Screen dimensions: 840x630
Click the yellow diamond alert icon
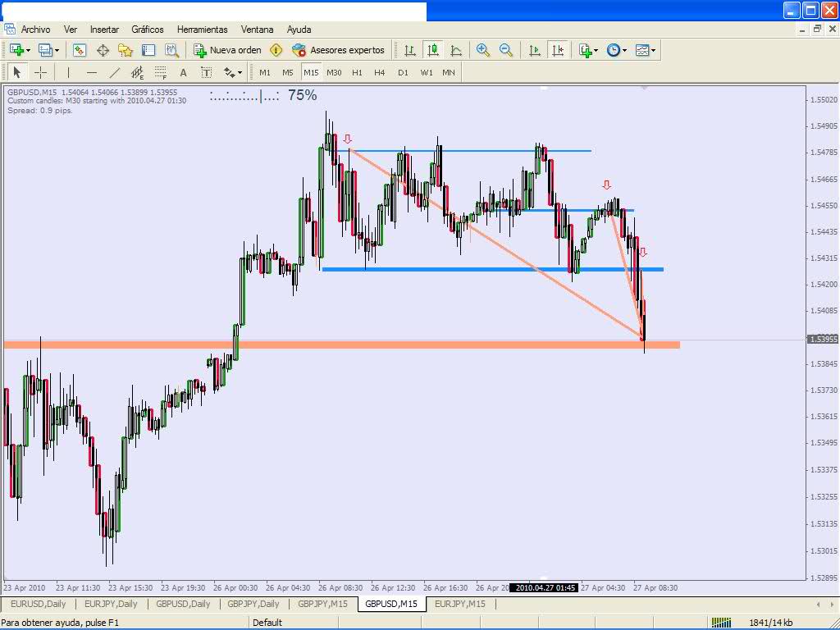click(x=276, y=50)
